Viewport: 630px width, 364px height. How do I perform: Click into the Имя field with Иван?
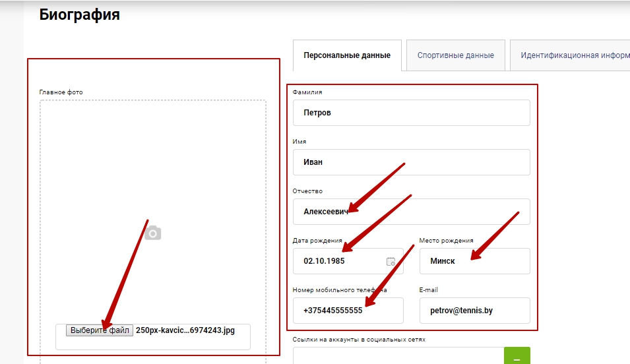pyautogui.click(x=411, y=162)
